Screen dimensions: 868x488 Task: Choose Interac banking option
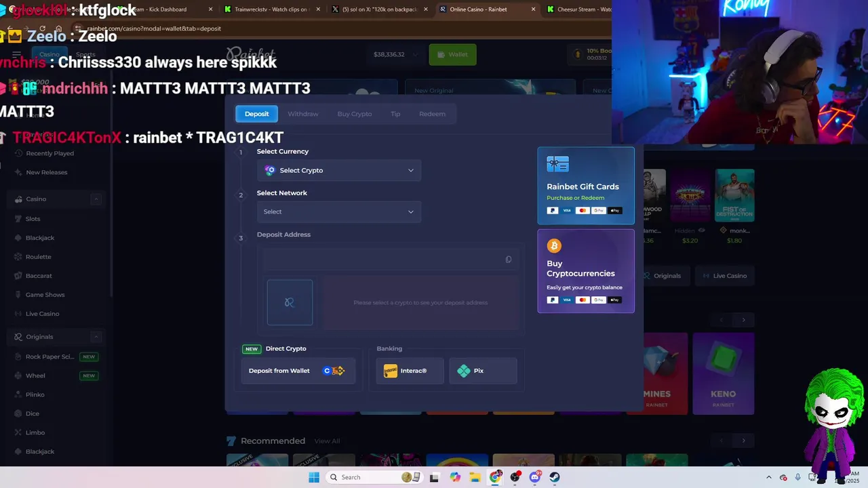(x=410, y=371)
